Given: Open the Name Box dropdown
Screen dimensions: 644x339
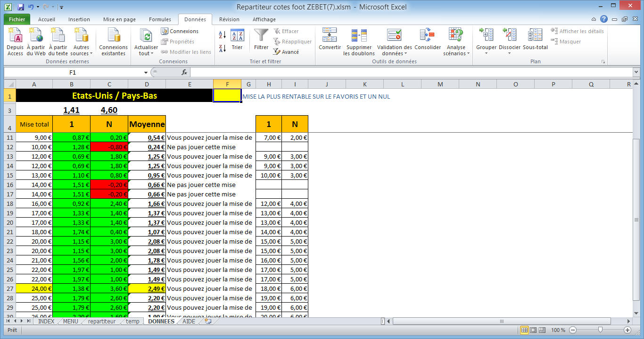Looking at the screenshot, I should [x=146, y=72].
